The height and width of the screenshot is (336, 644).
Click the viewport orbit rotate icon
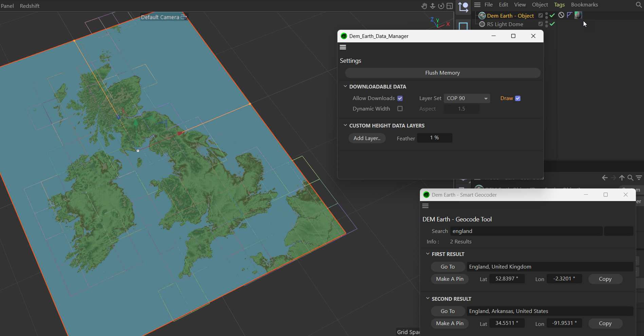[x=441, y=6]
